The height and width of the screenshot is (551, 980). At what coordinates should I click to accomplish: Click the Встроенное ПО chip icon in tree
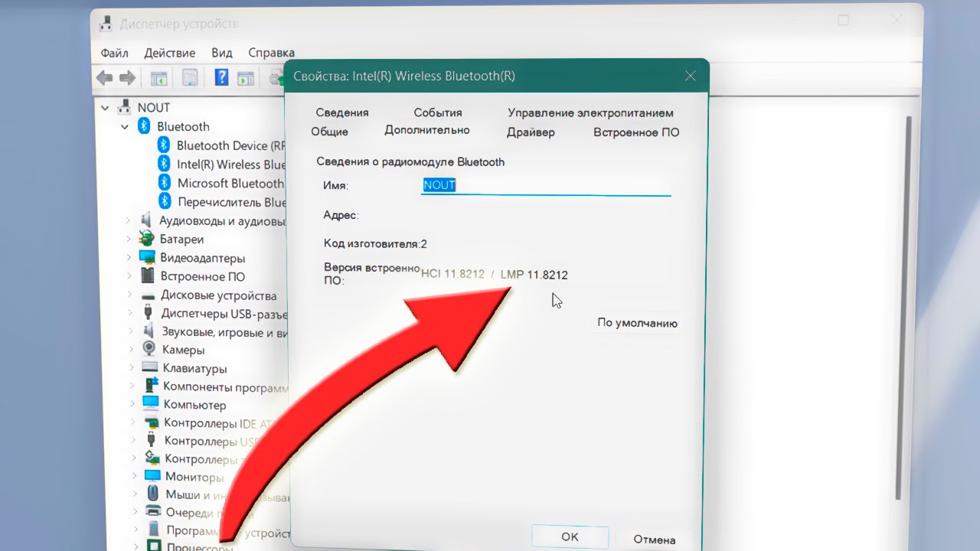point(148,276)
